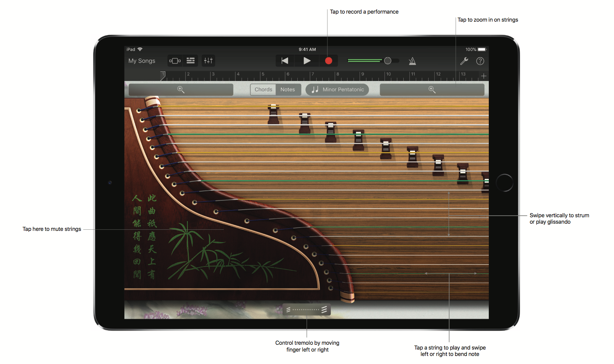Open the track controls fader icon

tap(208, 61)
